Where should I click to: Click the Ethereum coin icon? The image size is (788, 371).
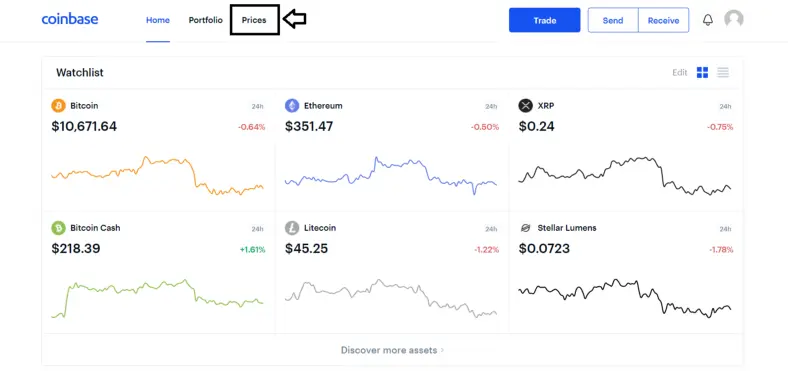(x=292, y=106)
